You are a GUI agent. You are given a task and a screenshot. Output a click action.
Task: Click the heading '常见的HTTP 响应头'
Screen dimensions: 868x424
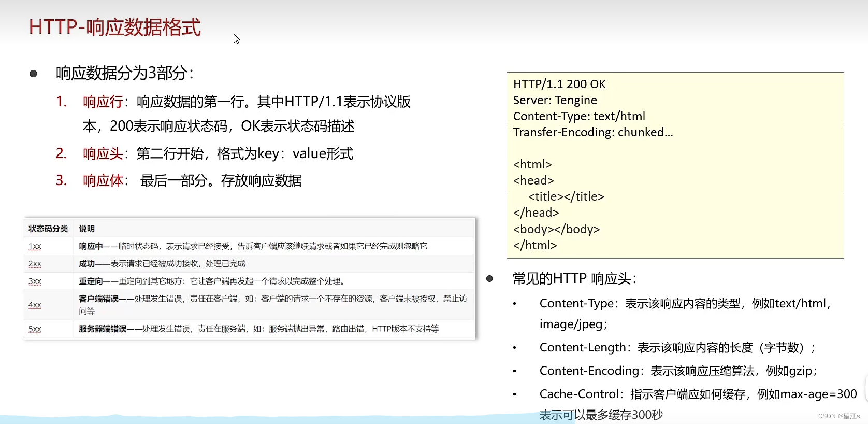574,279
